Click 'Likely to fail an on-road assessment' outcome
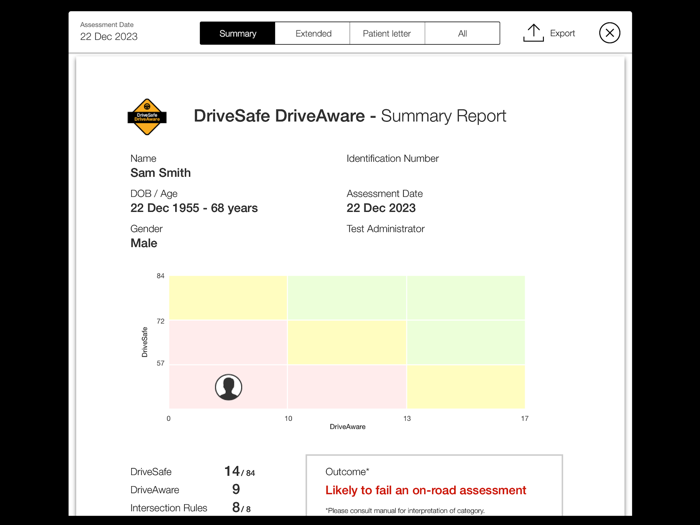Screen dimensions: 700x525 425,490
